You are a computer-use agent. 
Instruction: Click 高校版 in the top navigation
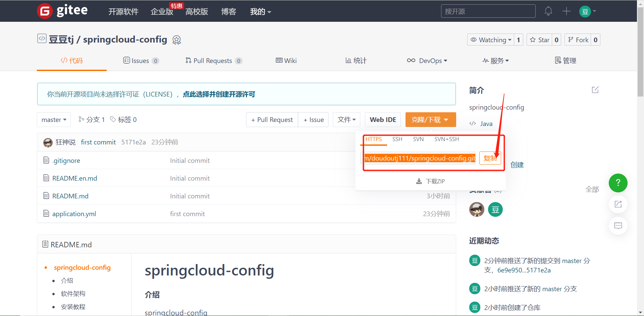click(x=197, y=12)
